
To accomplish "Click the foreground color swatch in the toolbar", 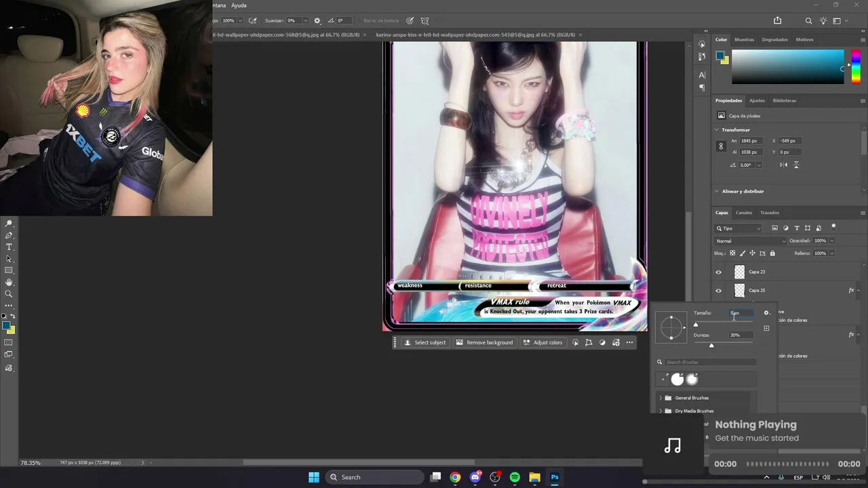I will pyautogui.click(x=6, y=326).
